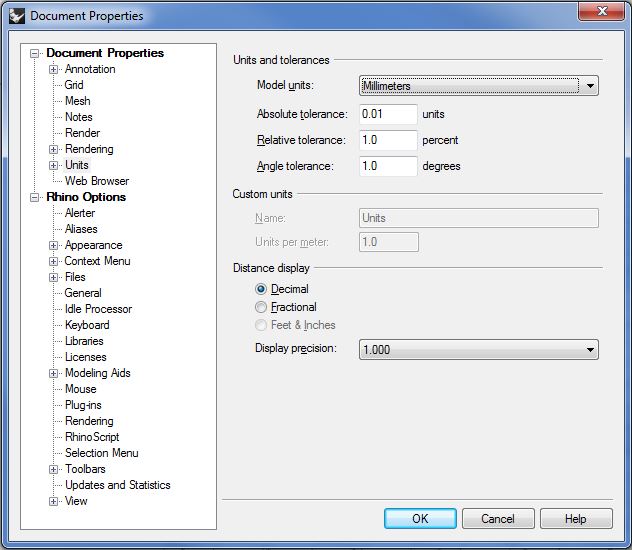Open the Plug-ins options page
Image resolution: width=632 pixels, height=550 pixels.
[x=83, y=405]
